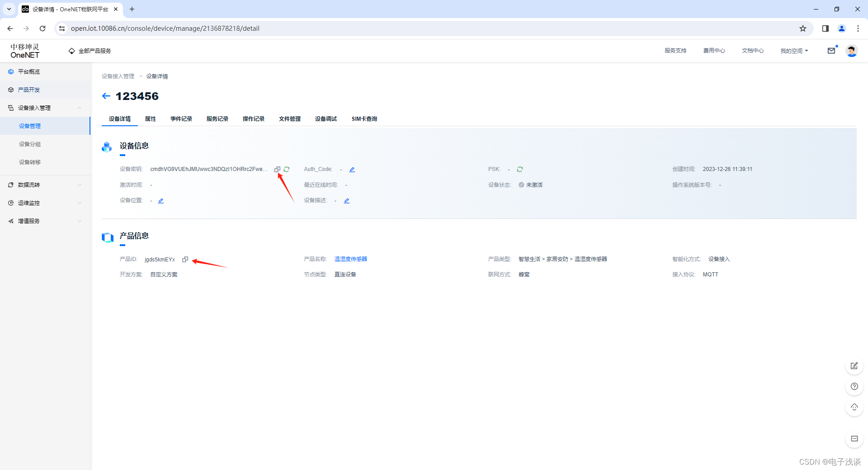Click the 中移坤灵 OneNET logo
The image size is (868, 470).
(x=25, y=51)
